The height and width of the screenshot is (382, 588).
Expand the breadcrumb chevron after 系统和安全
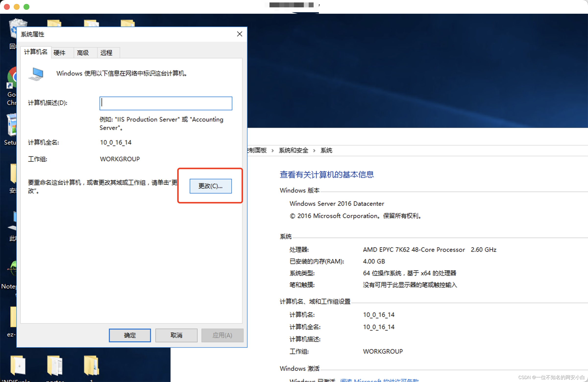(314, 150)
